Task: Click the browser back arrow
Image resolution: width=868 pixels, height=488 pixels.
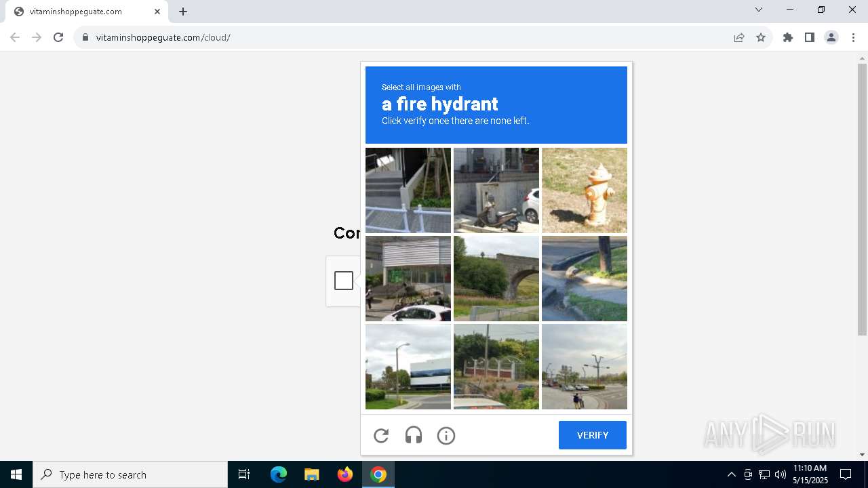Action: [x=15, y=37]
